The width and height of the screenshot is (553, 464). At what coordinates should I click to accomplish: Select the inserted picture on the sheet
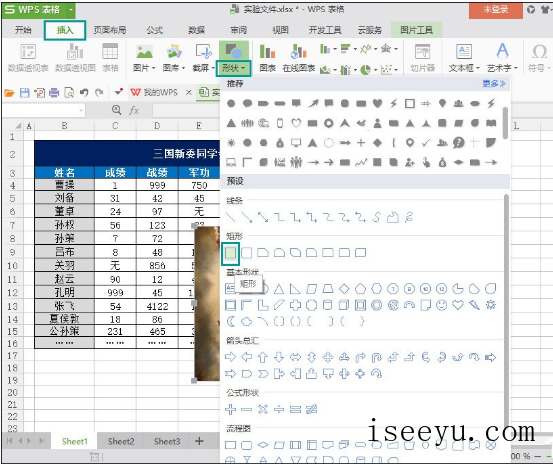[x=207, y=303]
